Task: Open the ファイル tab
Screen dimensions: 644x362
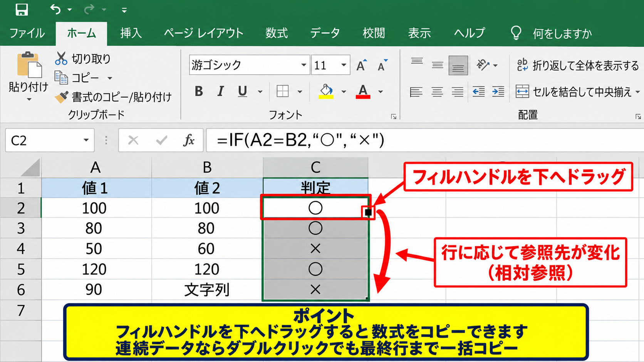Action: 27,33
